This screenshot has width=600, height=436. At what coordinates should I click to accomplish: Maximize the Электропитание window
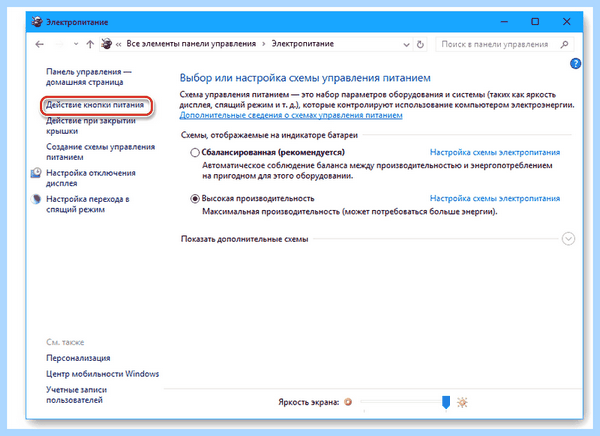tap(535, 22)
